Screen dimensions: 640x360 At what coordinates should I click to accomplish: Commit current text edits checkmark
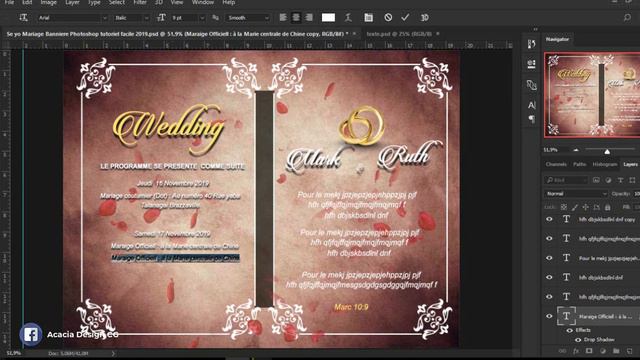click(x=405, y=18)
